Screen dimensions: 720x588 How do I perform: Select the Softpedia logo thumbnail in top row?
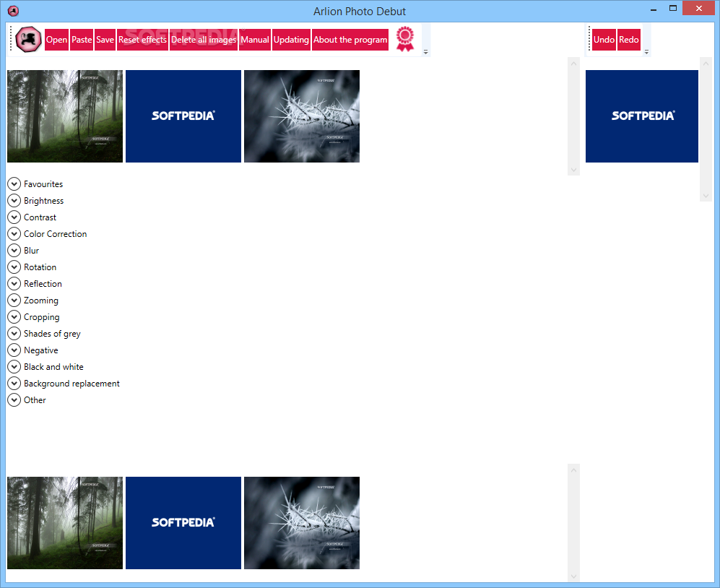pos(183,116)
